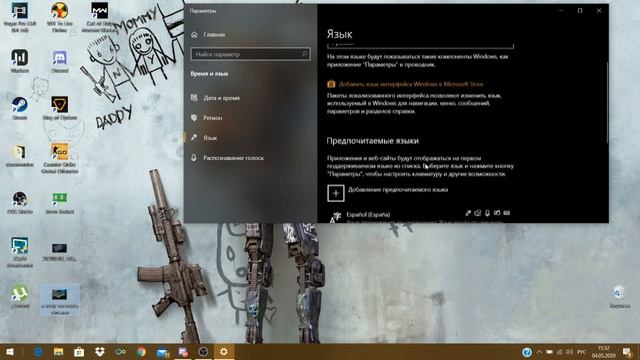The image size is (640, 360).
Task: Go to the Регион settings page
Action: pos(207,118)
